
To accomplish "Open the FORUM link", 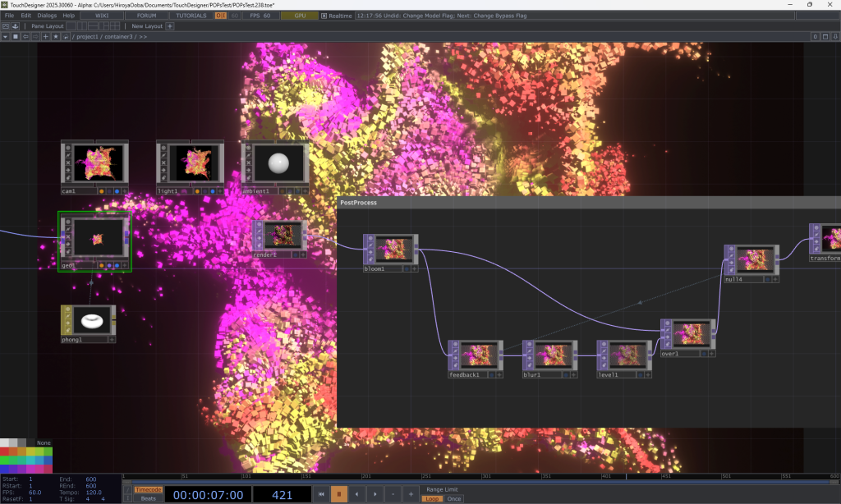I will [146, 16].
